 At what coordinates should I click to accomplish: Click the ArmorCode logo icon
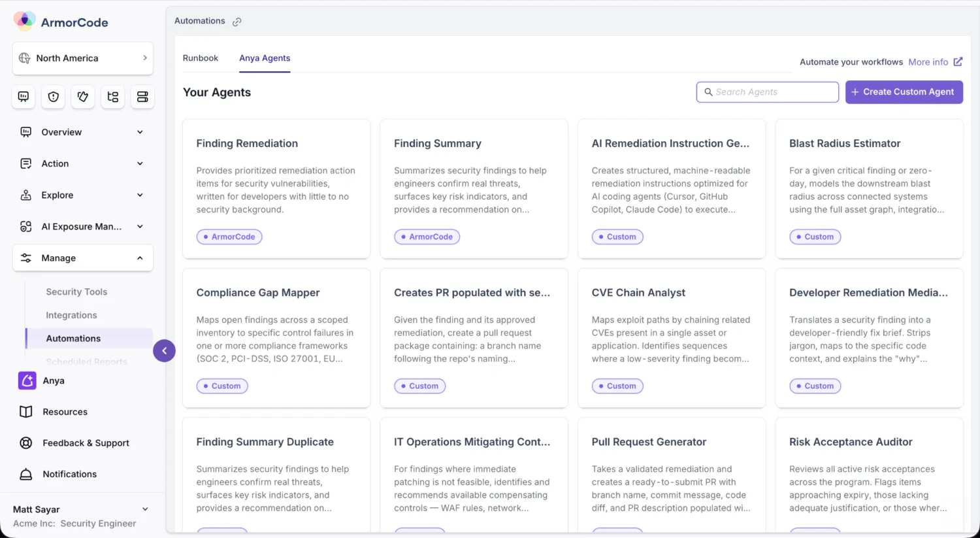(x=25, y=22)
